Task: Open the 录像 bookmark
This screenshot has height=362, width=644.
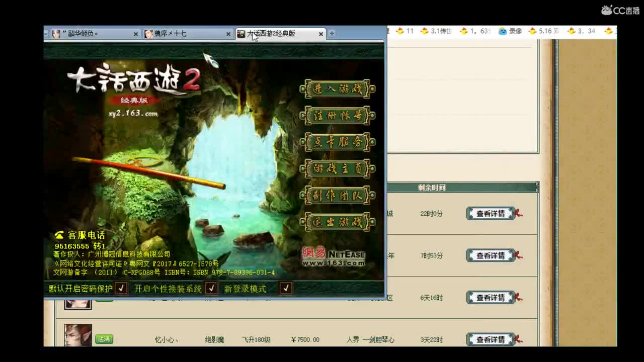Action: click(x=510, y=31)
